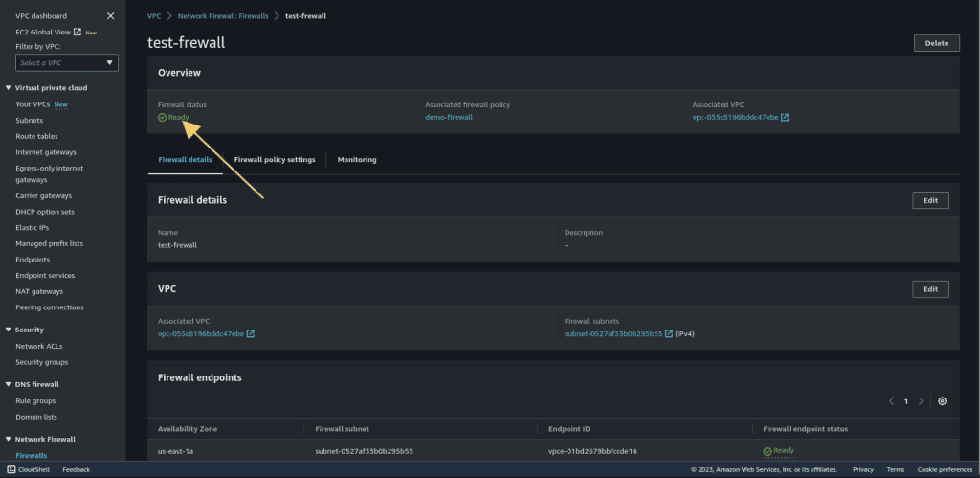Open EC2 Global View external link icon
The width and height of the screenshot is (980, 478).
(x=78, y=32)
